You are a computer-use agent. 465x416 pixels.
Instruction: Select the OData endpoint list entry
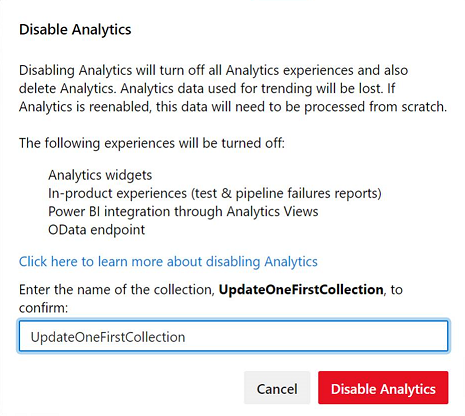coord(96,230)
